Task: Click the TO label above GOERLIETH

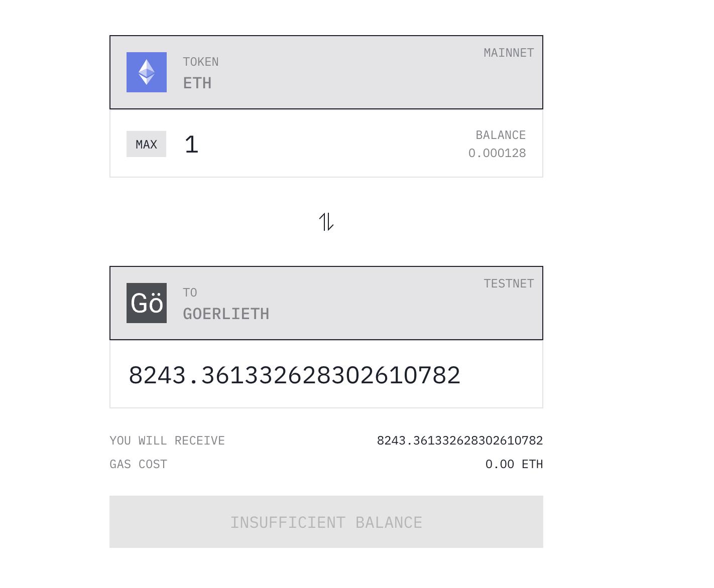Action: [190, 293]
